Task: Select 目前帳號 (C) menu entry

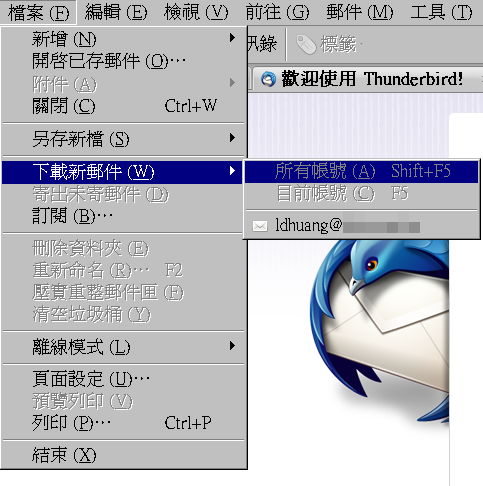Action: pyautogui.click(x=361, y=194)
